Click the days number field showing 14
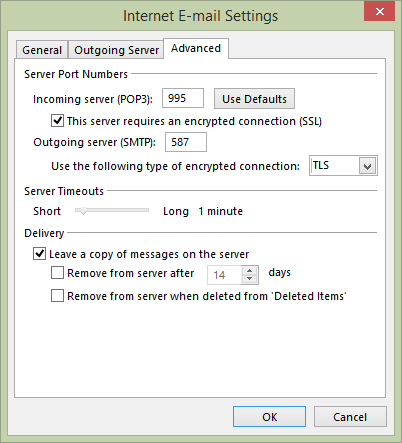 point(224,275)
